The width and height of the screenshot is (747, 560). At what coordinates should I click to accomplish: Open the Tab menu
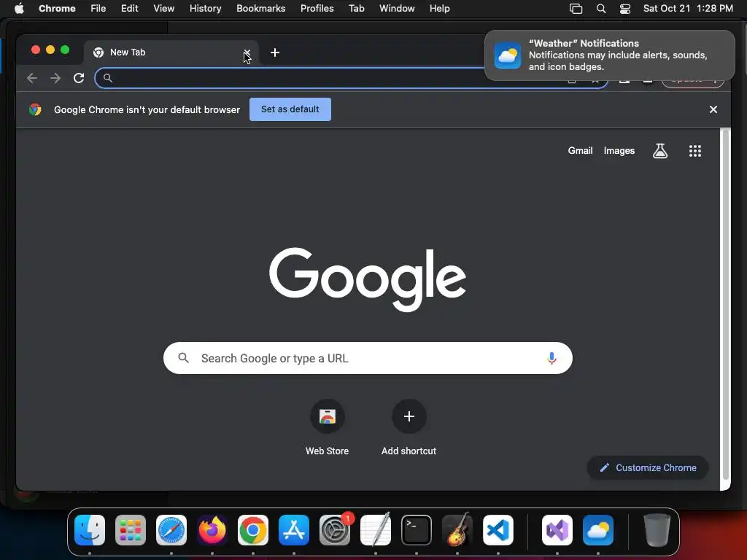(356, 9)
